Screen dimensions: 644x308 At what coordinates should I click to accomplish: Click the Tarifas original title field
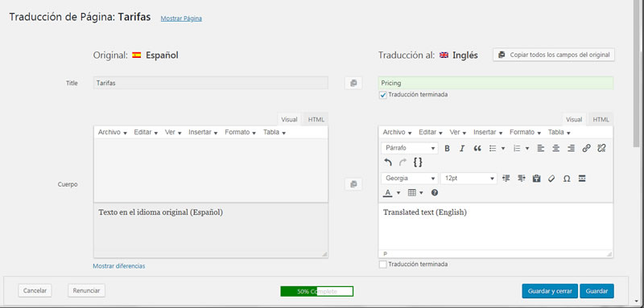[211, 84]
